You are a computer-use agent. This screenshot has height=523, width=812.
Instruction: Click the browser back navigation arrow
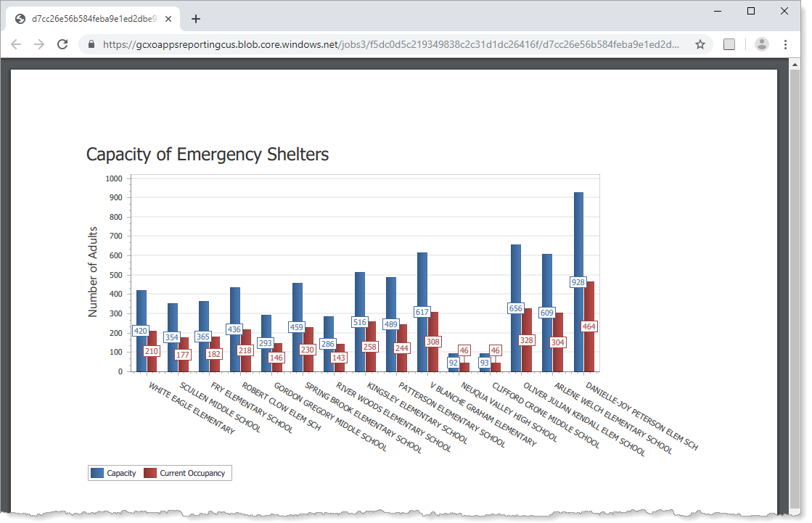(x=16, y=44)
